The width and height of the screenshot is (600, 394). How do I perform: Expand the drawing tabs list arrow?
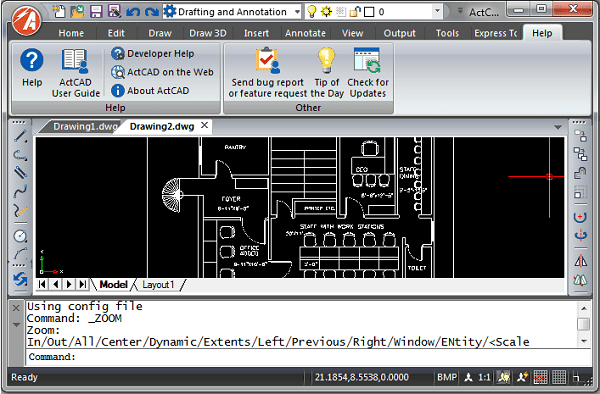coord(558,127)
